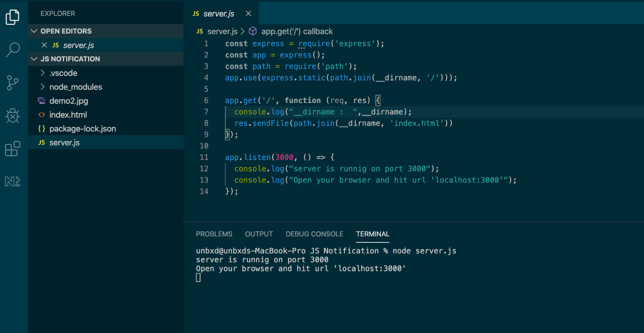The height and width of the screenshot is (333, 644).
Task: Expand the node_modules folder
Action: (43, 87)
